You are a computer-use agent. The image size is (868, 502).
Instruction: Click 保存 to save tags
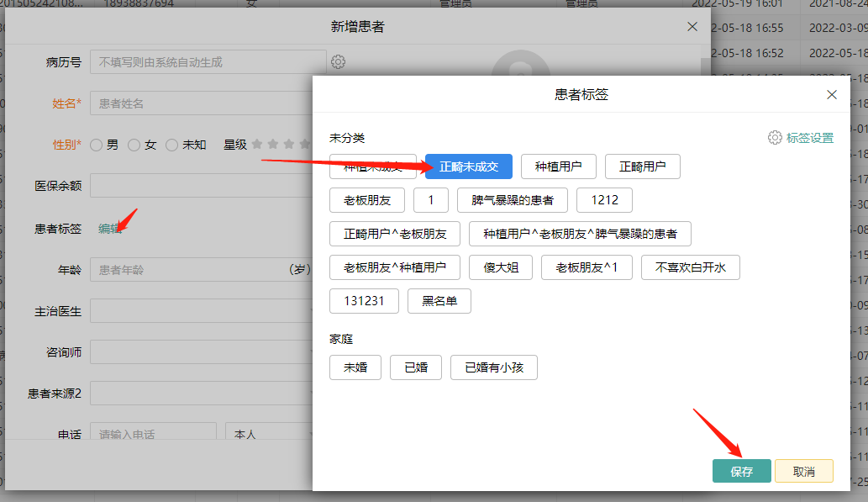click(x=741, y=471)
